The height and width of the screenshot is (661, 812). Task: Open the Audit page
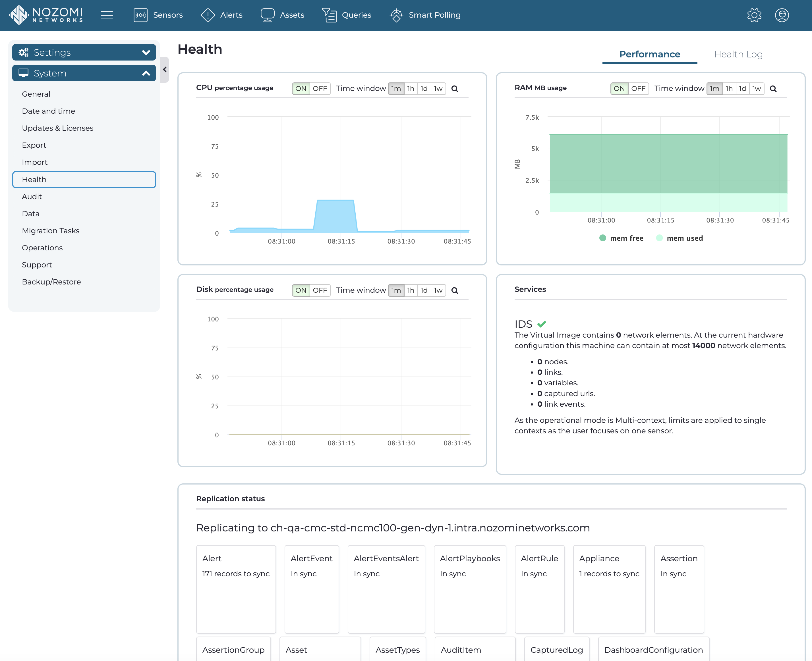coord(32,197)
